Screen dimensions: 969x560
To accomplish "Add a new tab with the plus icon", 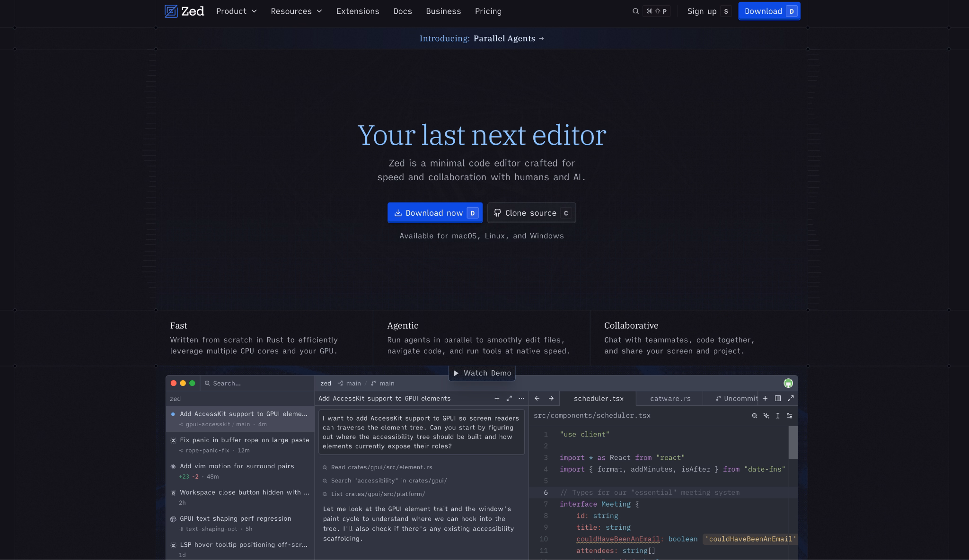I will [x=765, y=398].
